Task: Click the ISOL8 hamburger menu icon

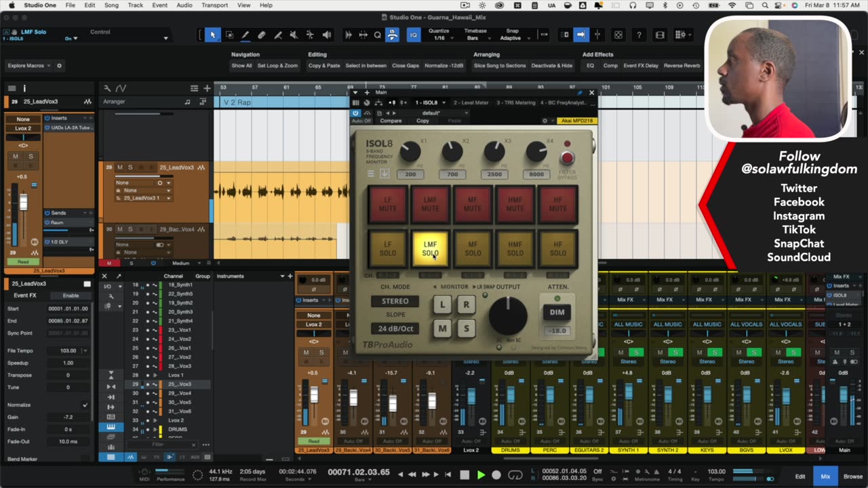Action: (x=371, y=174)
